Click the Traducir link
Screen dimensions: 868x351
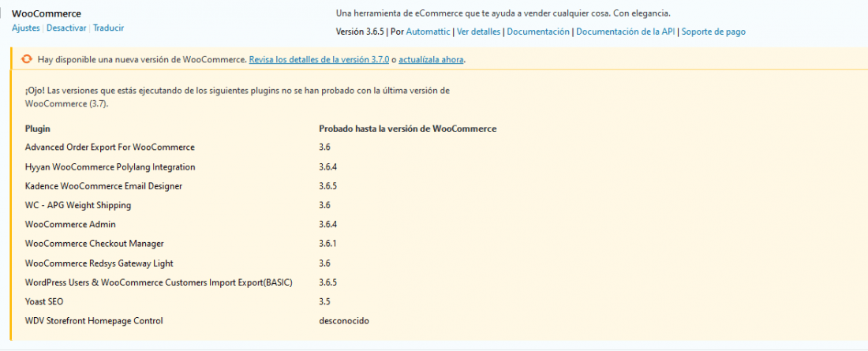tap(109, 28)
